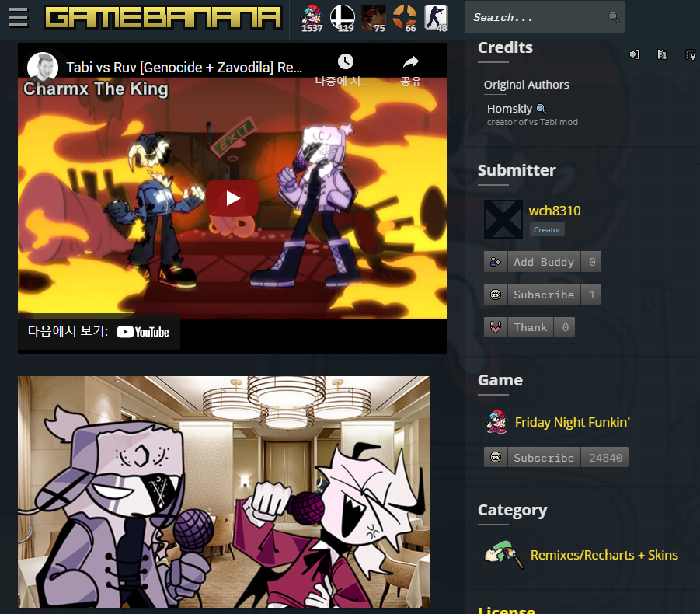Open Homskiy author profile
700x614 pixels.
[x=510, y=109]
